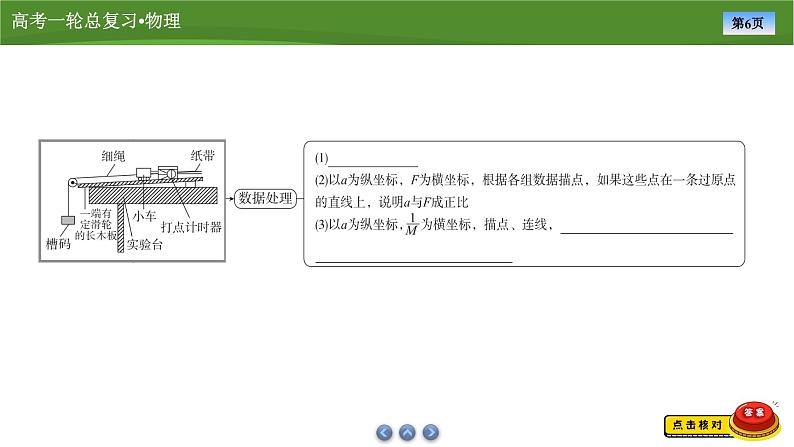
Task: Click the blank line after item (1)
Action: pos(373,160)
